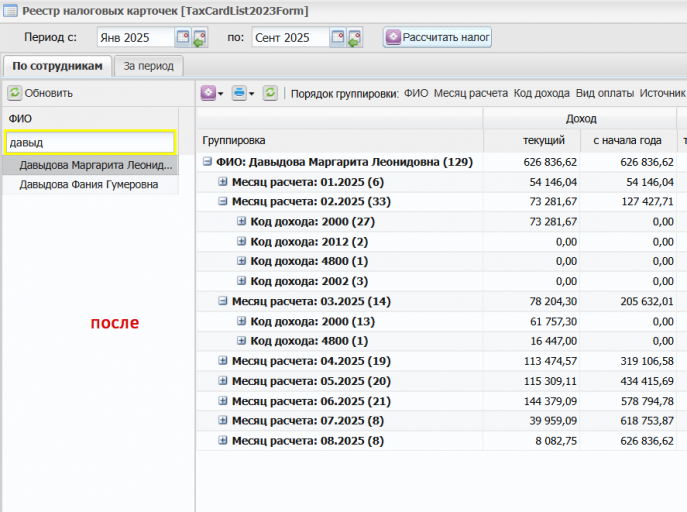687x512 pixels.
Task: Open calendar picker for the start period
Action: [x=183, y=37]
